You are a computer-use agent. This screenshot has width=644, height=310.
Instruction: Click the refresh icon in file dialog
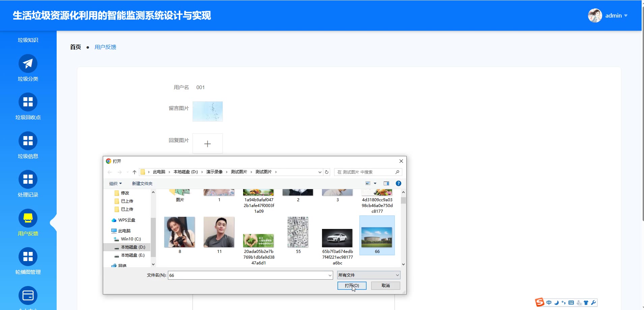tap(326, 172)
